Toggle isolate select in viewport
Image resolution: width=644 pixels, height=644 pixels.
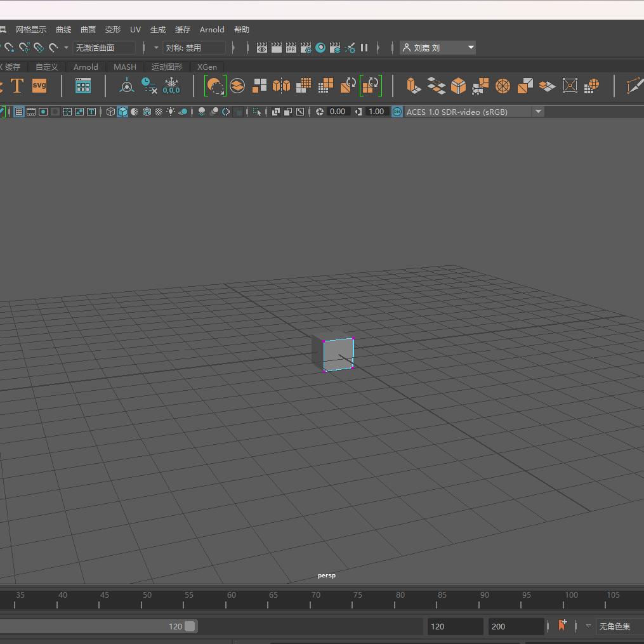(257, 112)
